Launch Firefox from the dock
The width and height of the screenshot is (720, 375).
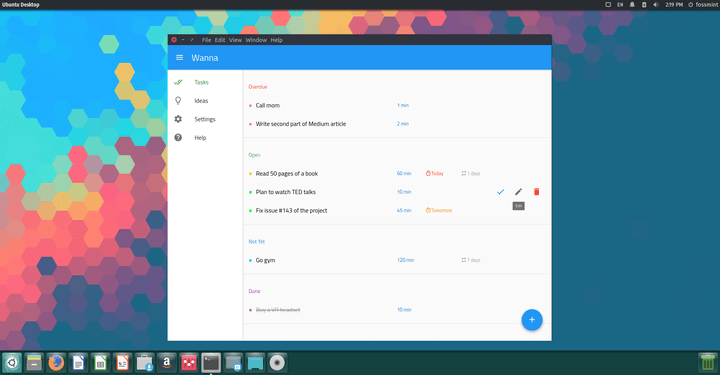[56, 363]
